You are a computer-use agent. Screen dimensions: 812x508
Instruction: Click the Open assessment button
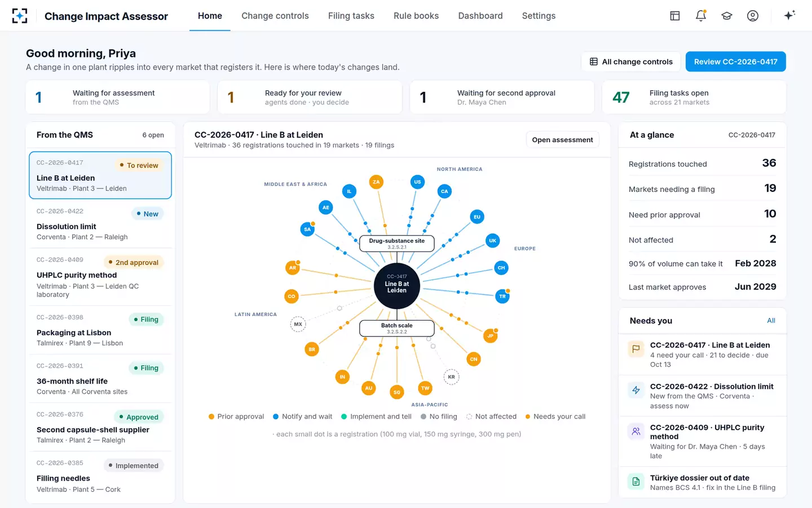click(x=562, y=139)
